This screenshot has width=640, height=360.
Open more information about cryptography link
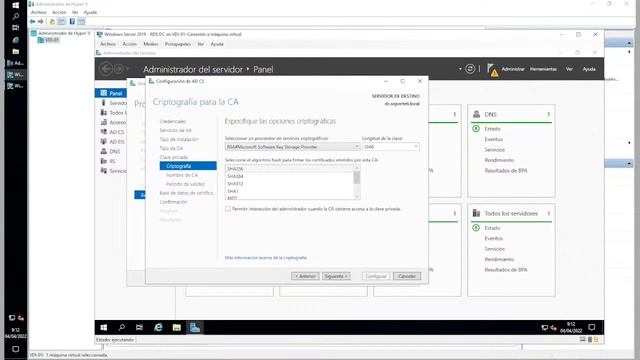pyautogui.click(x=266, y=258)
